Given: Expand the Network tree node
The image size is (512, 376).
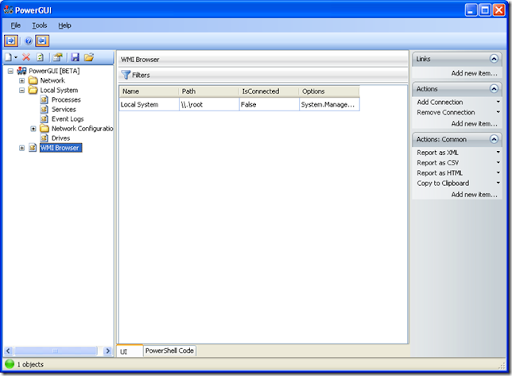Looking at the screenshot, I should pos(22,81).
